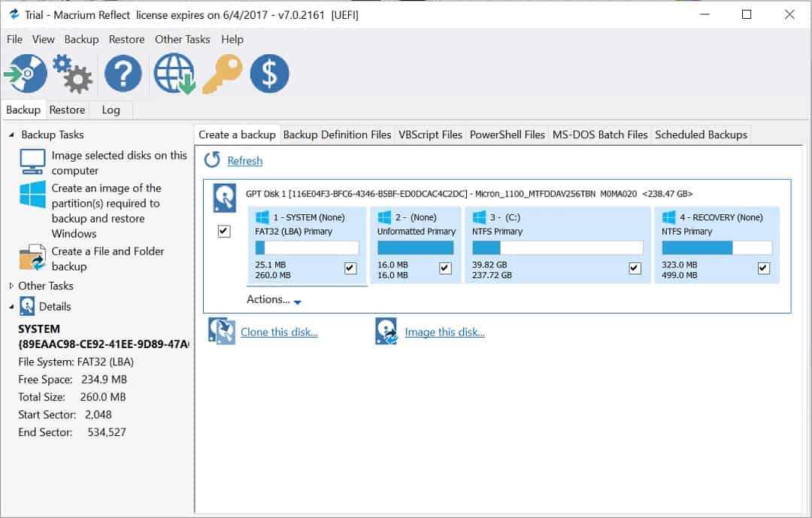Open the PowerShell Files tab
Screen dimensions: 812x518
coord(507,135)
